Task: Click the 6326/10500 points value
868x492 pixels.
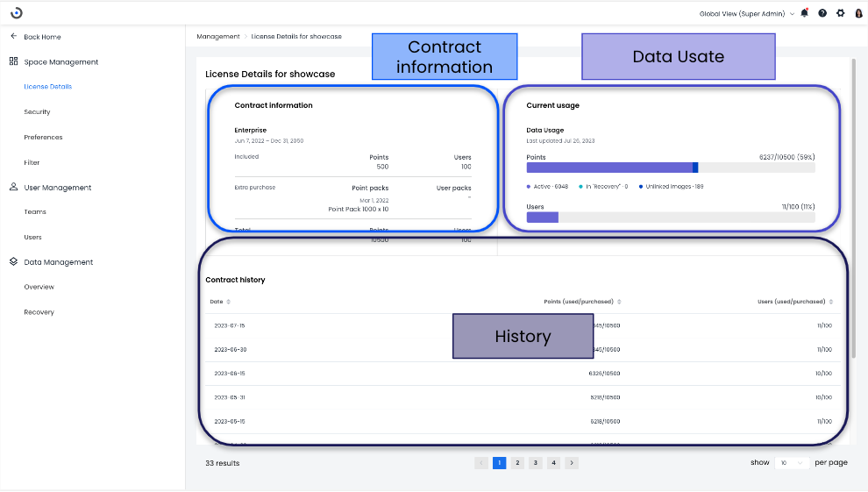Action: tap(604, 374)
